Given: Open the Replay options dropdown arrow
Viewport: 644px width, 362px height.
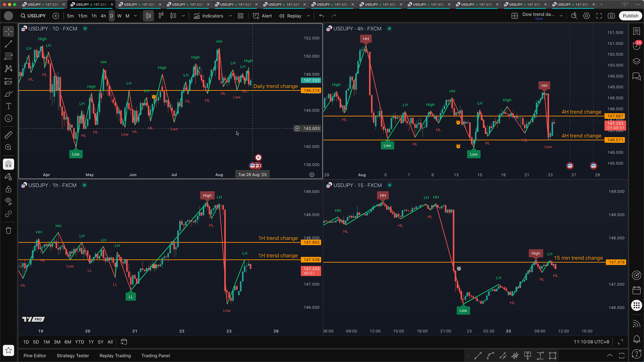Looking at the screenshot, I should [309, 16].
